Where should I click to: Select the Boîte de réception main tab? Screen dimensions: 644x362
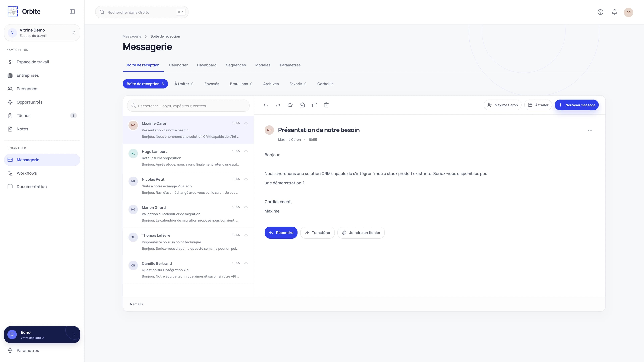coord(143,65)
